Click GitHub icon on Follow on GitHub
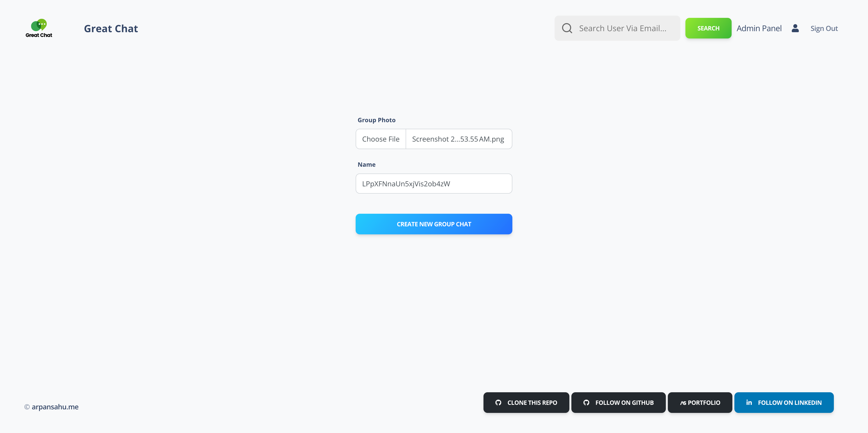This screenshot has height=433, width=868. tap(586, 403)
